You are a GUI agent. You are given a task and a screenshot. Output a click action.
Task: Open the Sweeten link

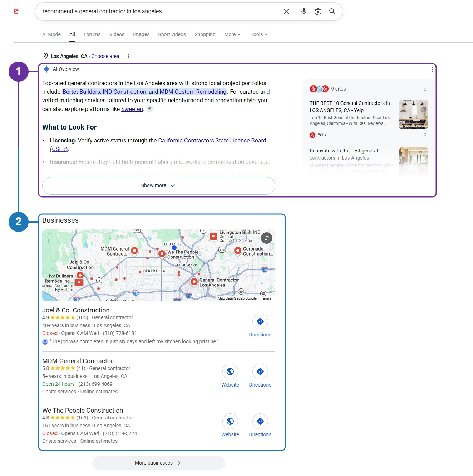coord(132,109)
